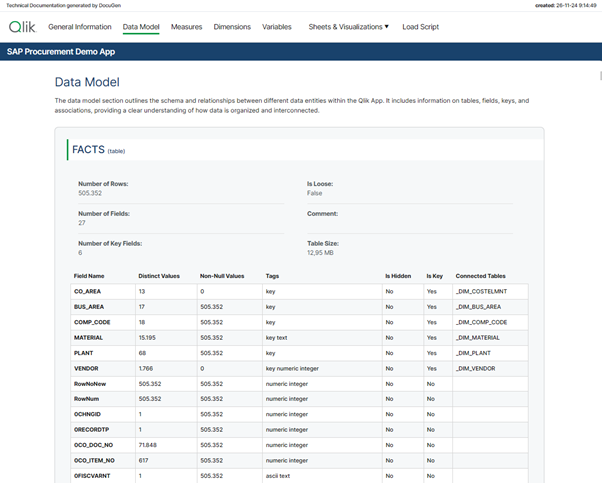Click the _DIM_COSTELMNT connected table cell
Screen dimensions: 602x483
490,291
